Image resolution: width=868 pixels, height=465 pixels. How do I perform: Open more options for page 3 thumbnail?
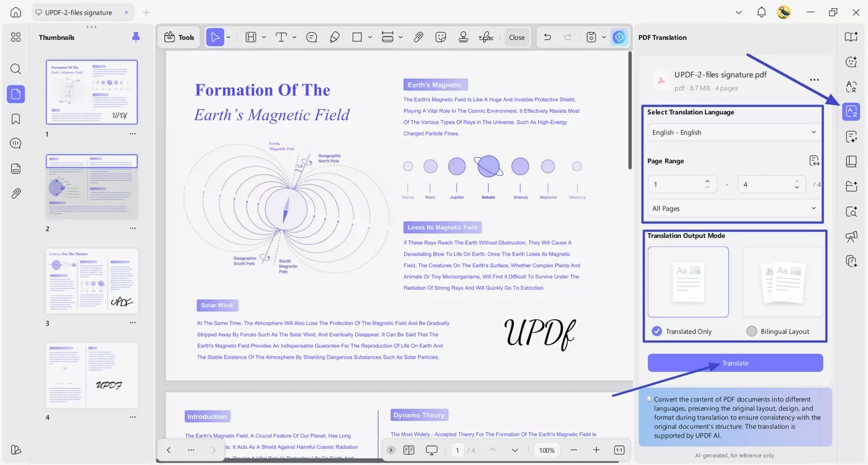click(133, 323)
